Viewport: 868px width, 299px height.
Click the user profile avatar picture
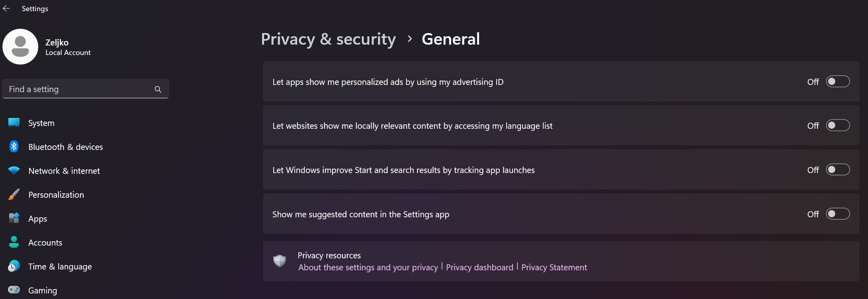pyautogui.click(x=20, y=47)
